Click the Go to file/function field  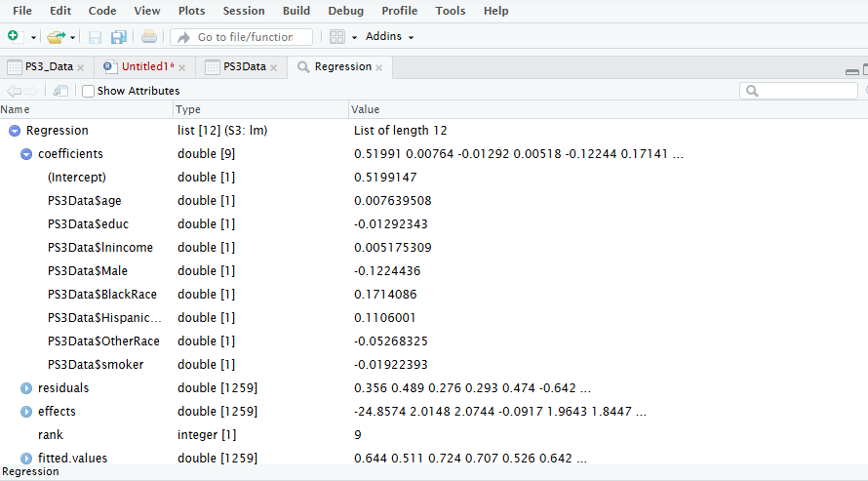pyautogui.click(x=241, y=37)
